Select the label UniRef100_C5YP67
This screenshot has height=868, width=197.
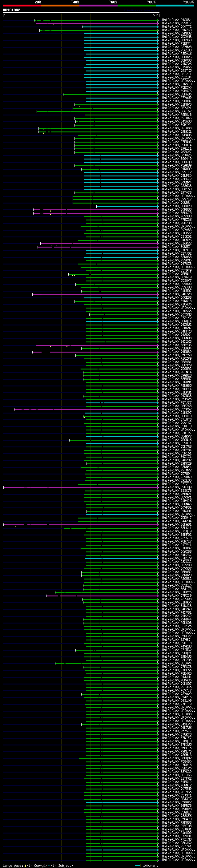tap(176, 410)
